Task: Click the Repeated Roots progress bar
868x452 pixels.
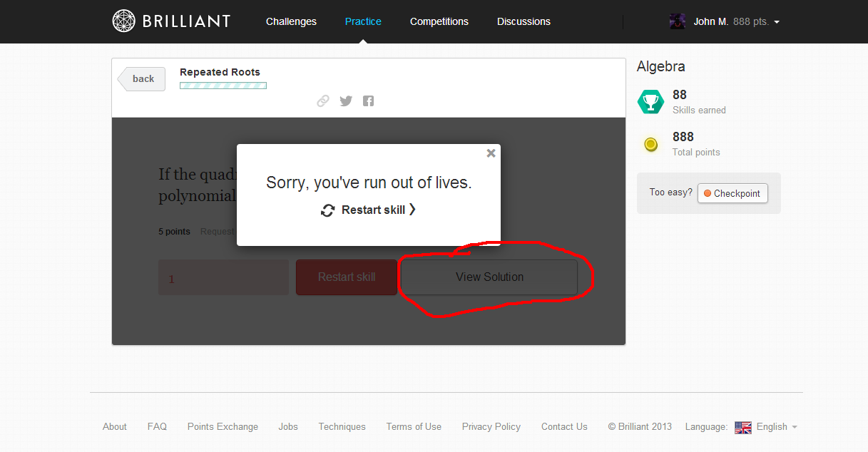Action: tap(223, 86)
